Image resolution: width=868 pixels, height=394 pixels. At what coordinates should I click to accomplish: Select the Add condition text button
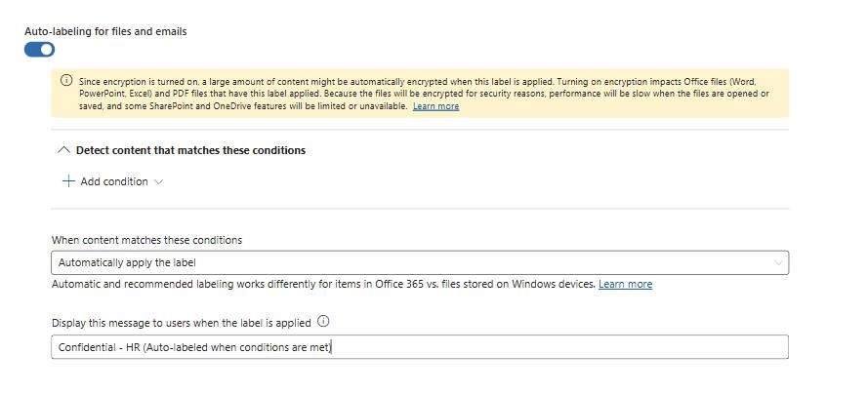[x=114, y=181]
